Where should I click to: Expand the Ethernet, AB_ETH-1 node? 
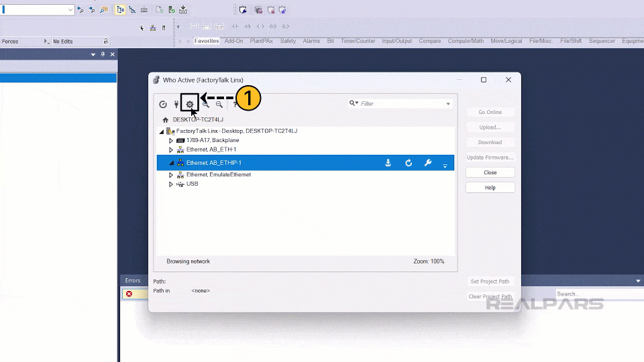click(x=171, y=149)
